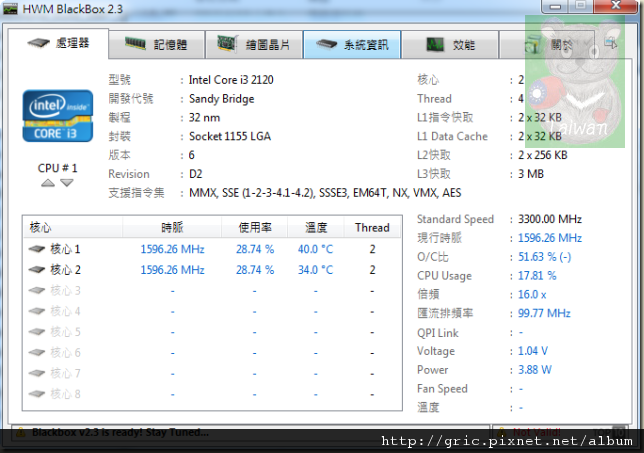
Task: Click the Blackbox v2.3 ready status message
Action: [120, 432]
